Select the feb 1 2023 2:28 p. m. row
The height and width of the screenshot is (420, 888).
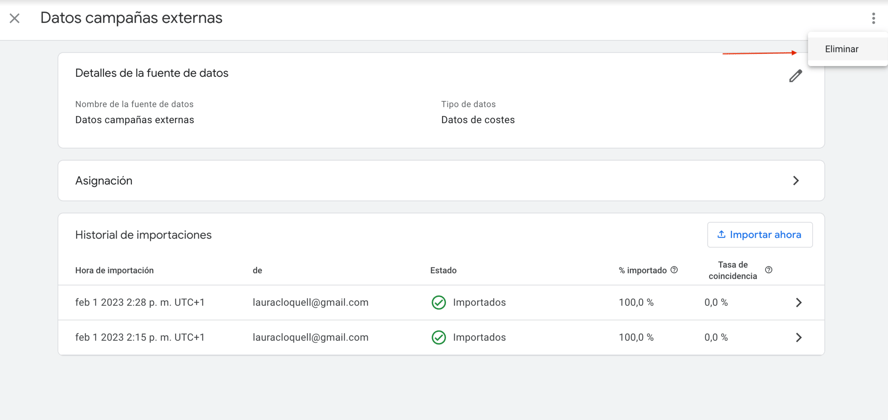click(441, 303)
